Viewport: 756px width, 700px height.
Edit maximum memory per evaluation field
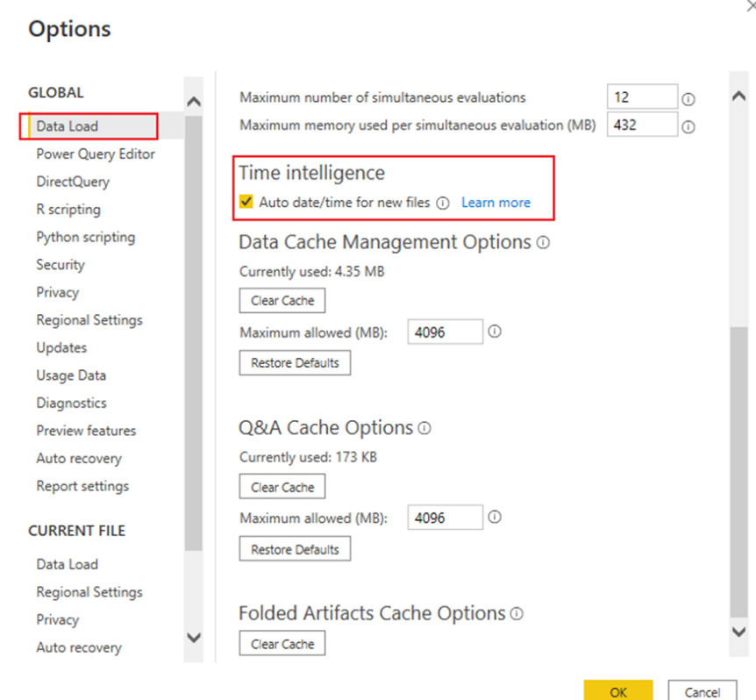pyautogui.click(x=642, y=125)
